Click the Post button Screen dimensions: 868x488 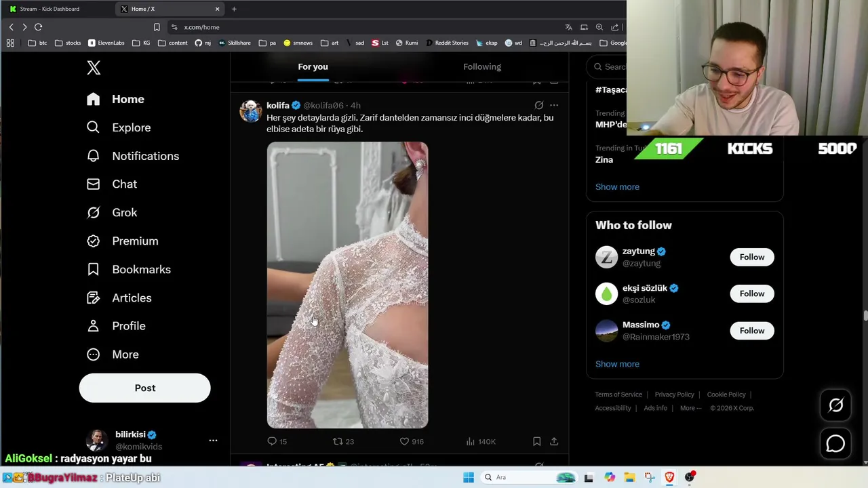click(145, 388)
